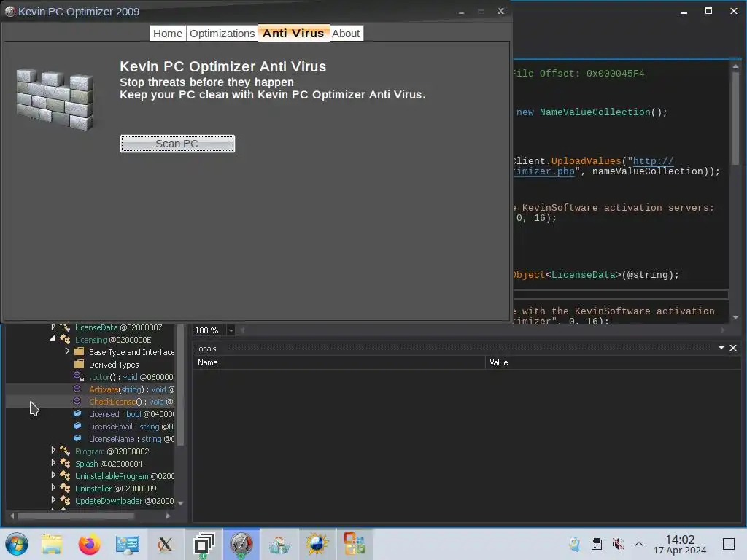Switch to the Home tab
This screenshot has height=560, width=747.
pos(168,34)
